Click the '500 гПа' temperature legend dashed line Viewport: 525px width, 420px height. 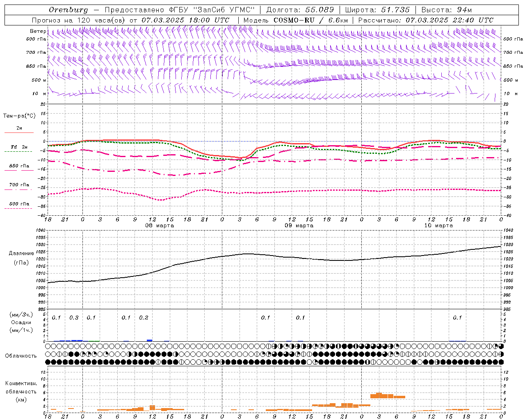click(18, 208)
